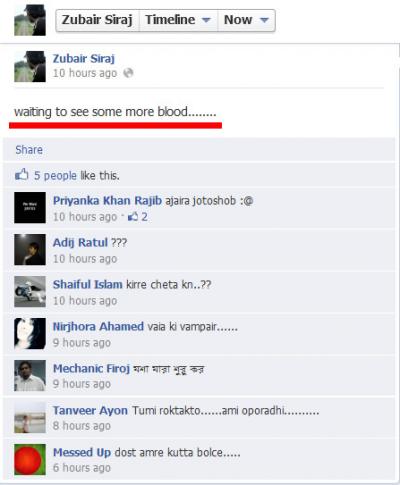Image resolution: width=400 pixels, height=485 pixels.
Task: Click the post's 10 hours ago timestamp
Action: pos(85,73)
